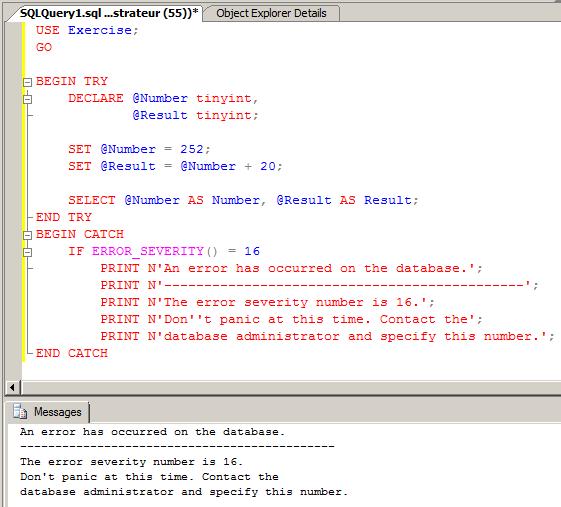Click PRINT 'Don''t panic at this time' line
Image resolution: width=561 pixels, height=507 pixels.
(292, 319)
